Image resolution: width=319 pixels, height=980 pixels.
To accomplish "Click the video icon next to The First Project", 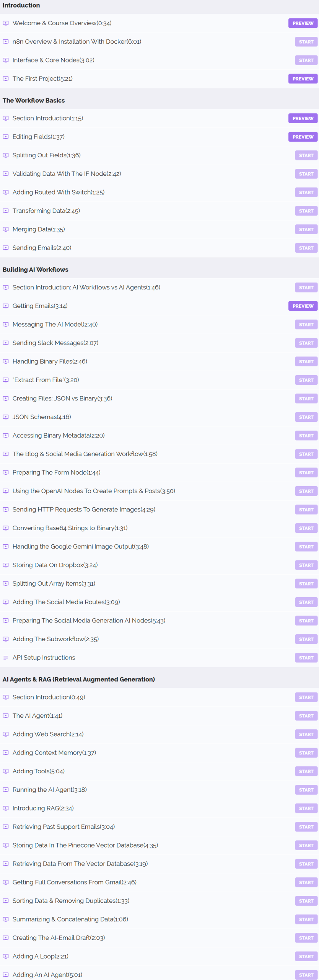I will [x=6, y=79].
